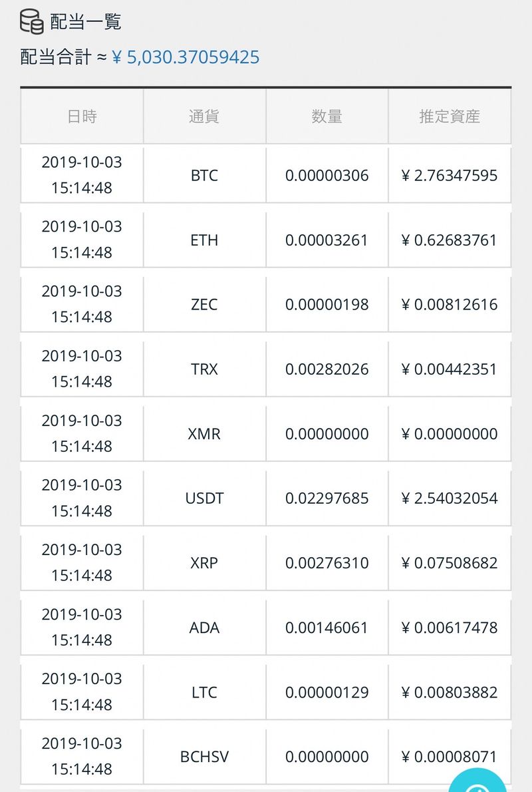
Task: Click the 配当合計 total amount link
Action: (x=186, y=57)
